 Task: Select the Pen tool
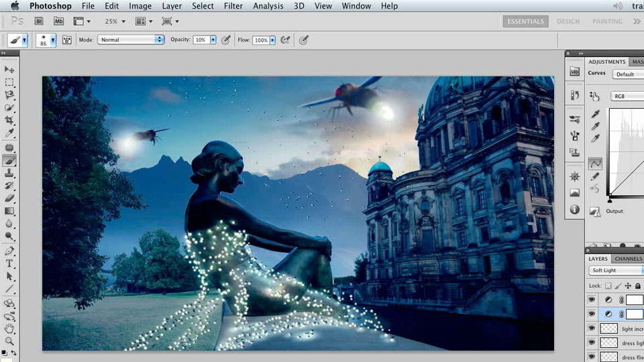9,251
